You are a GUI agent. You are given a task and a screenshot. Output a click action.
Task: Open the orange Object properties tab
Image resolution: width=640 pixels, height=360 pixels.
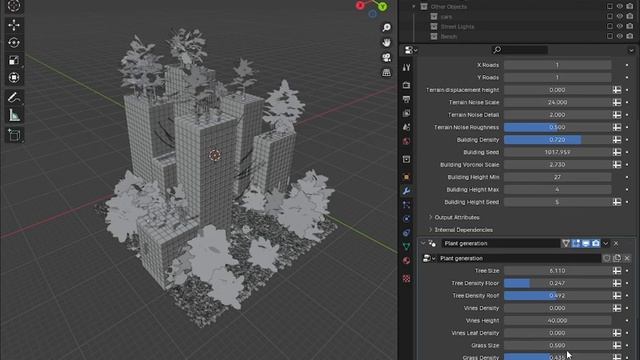pos(406,177)
